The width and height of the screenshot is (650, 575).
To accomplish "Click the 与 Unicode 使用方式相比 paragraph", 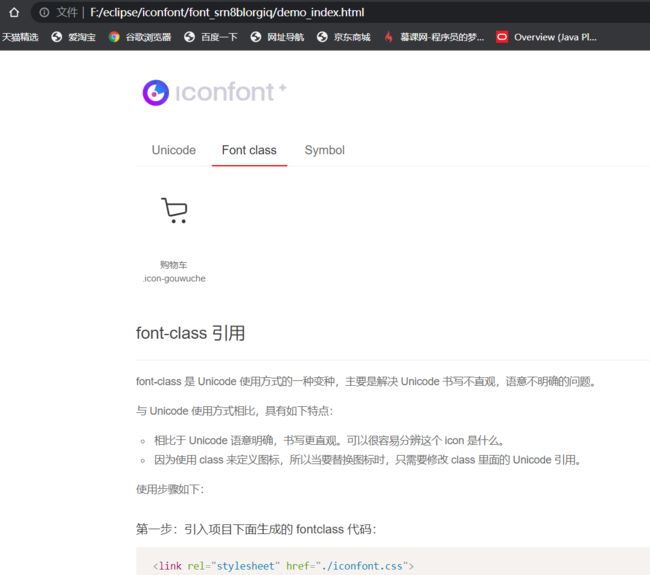I will point(234,411).
